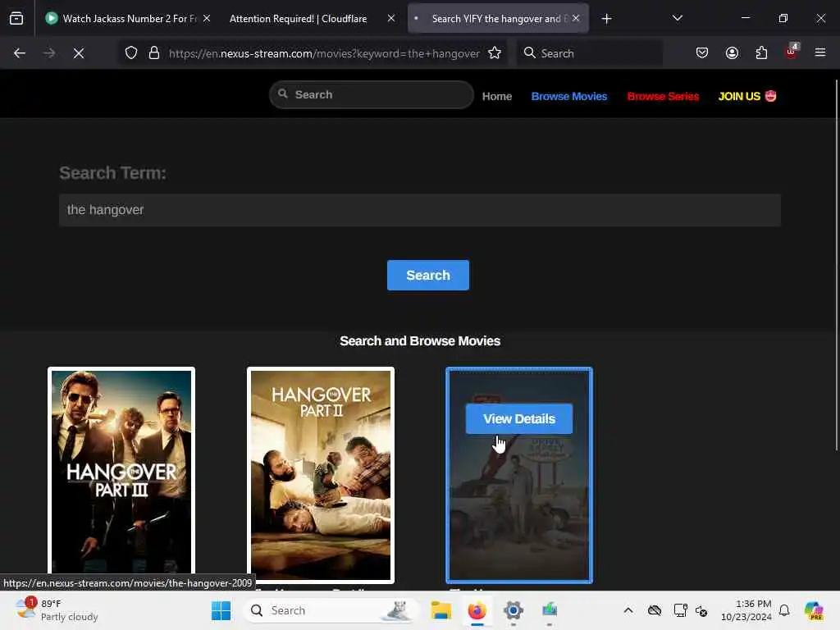Screen dimensions: 840x630
Task: View site security padlock info
Action: tap(154, 53)
